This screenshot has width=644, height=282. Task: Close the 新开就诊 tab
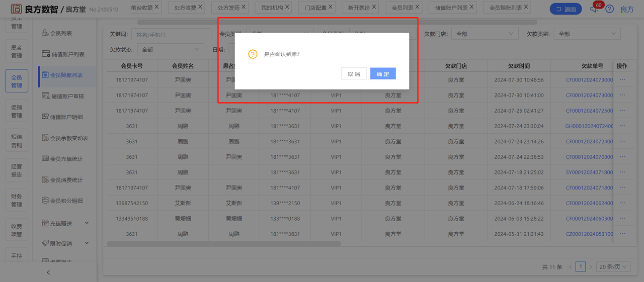pyautogui.click(x=374, y=7)
